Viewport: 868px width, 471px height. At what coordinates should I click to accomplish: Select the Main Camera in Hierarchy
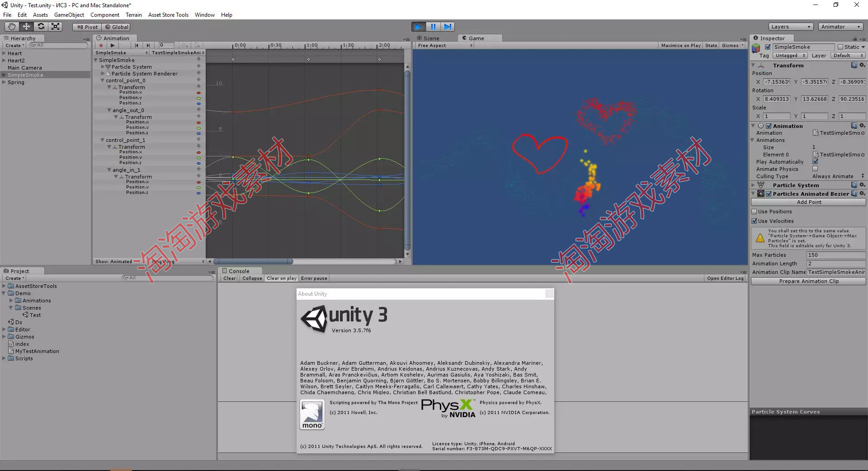click(x=25, y=68)
